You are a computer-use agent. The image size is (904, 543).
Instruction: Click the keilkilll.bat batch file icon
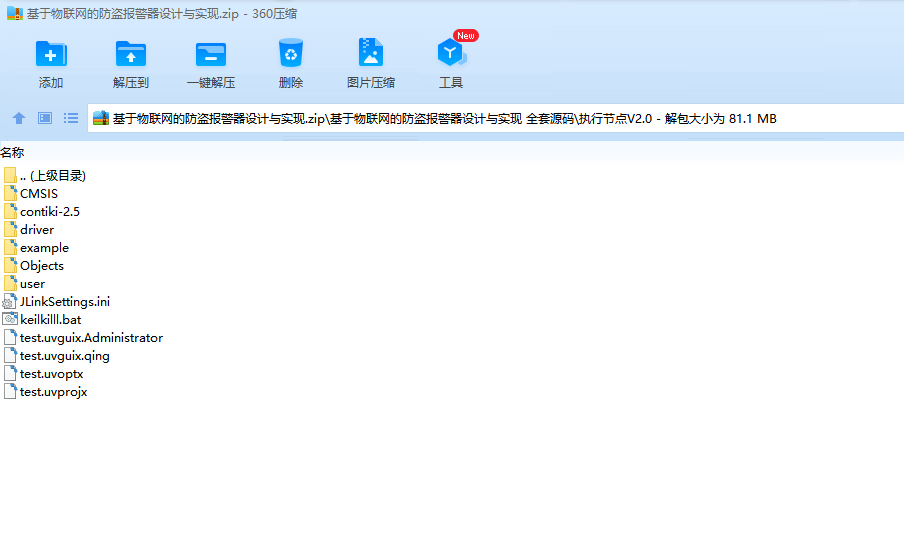(10, 319)
